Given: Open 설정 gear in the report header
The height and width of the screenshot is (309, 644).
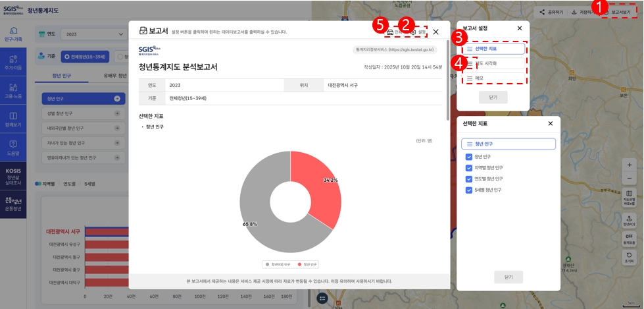Looking at the screenshot, I should point(414,32).
